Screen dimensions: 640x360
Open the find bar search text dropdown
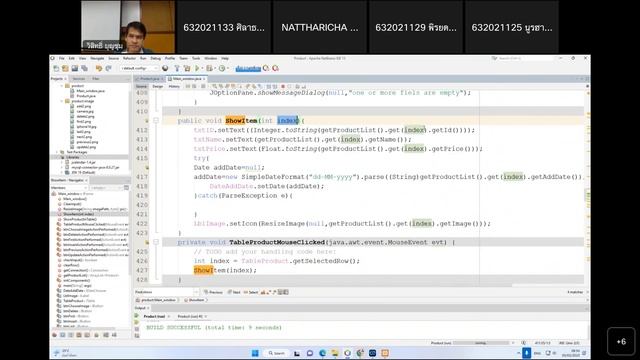point(197,292)
